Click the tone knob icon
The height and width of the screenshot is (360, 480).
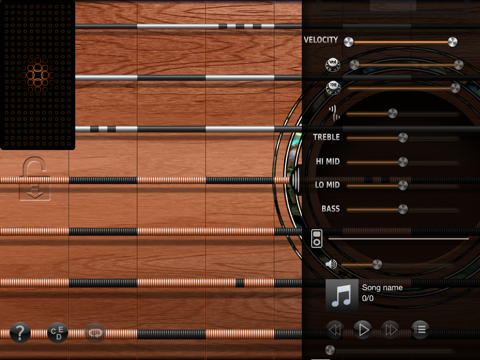[x=333, y=87]
